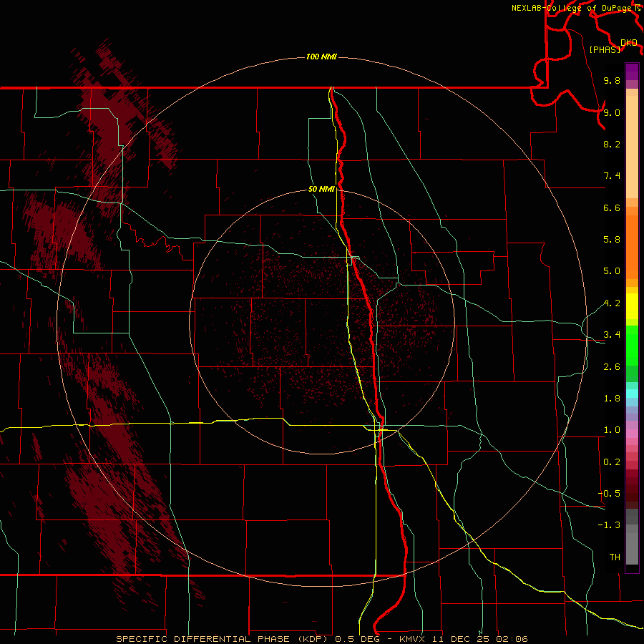Click the 6.6 color scale label

tap(612, 208)
